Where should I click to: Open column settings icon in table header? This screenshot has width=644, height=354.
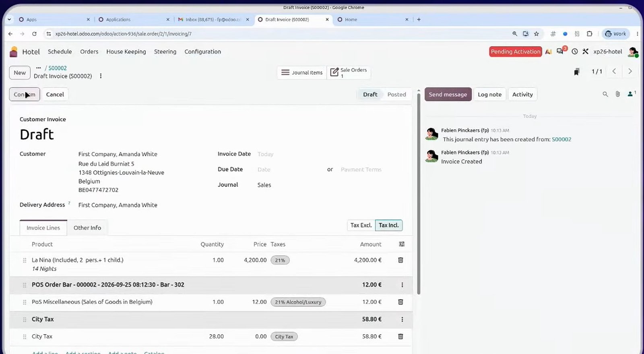pos(402,244)
